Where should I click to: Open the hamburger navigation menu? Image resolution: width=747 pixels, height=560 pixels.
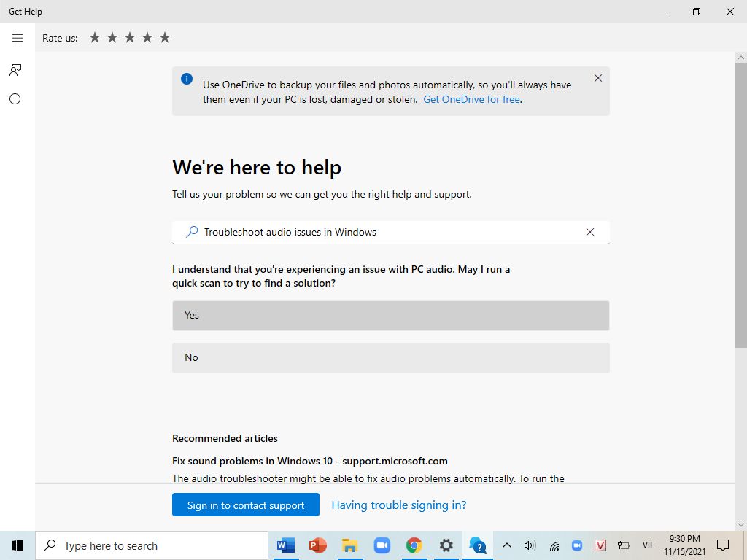pos(18,38)
